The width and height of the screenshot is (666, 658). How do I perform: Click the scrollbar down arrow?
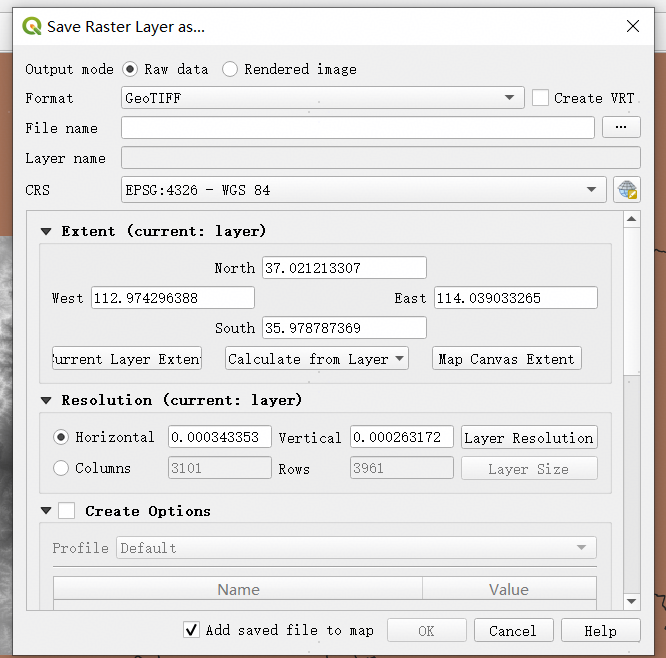click(631, 601)
